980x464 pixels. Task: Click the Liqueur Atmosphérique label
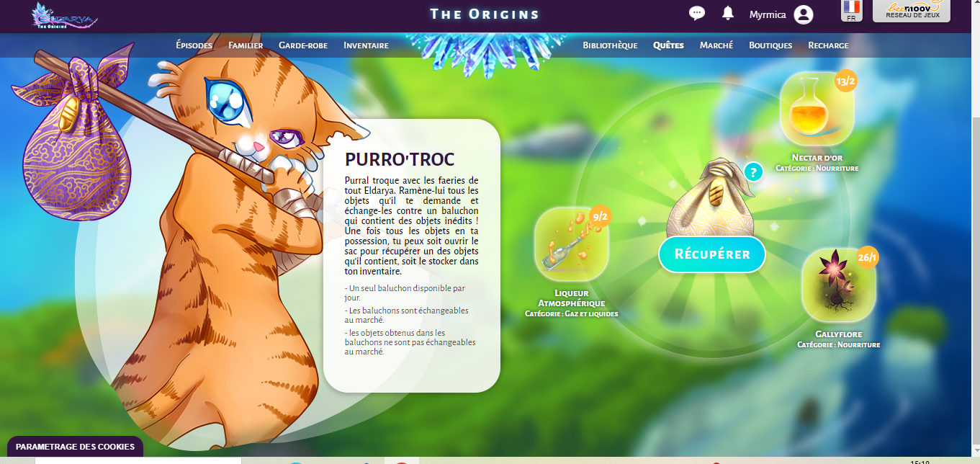click(572, 298)
